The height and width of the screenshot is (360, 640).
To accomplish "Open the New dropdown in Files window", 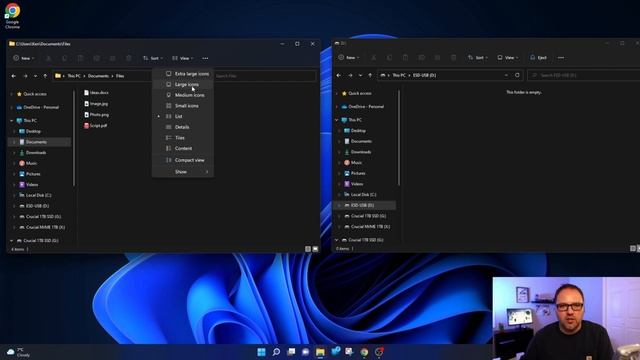I will coord(23,58).
